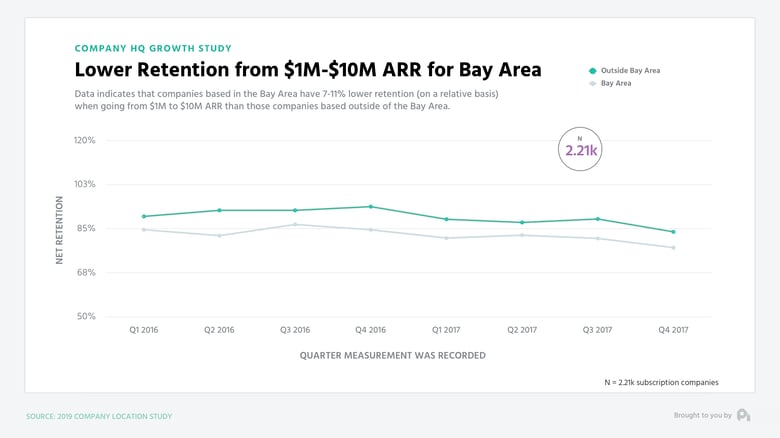Click the Bay Area Q2 2016 data point
This screenshot has width=780, height=438.
[x=219, y=235]
